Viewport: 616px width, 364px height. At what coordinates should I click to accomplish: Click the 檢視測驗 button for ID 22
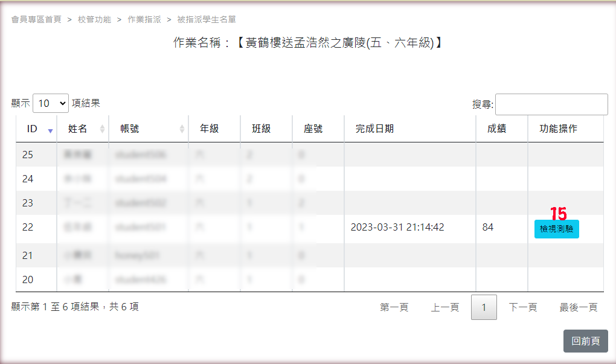pos(557,229)
